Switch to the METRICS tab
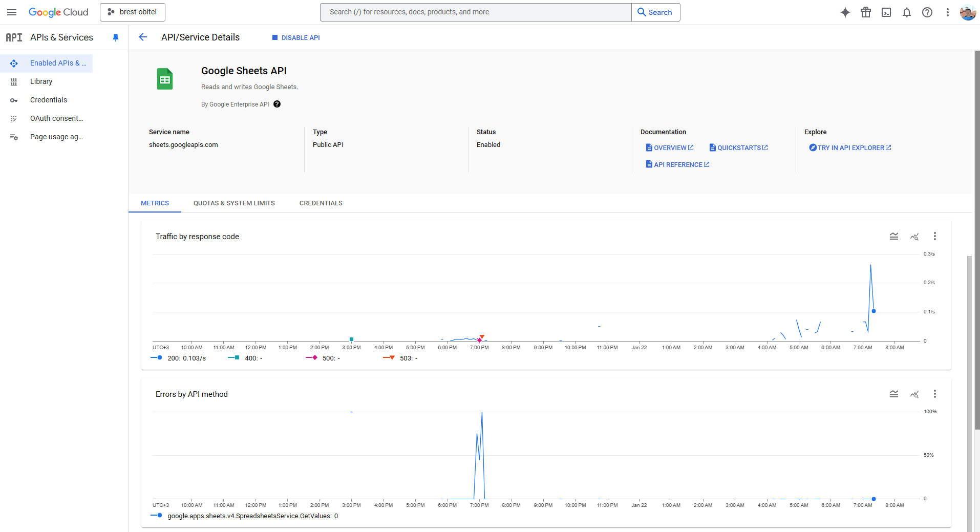The width and height of the screenshot is (980, 532). 155,203
